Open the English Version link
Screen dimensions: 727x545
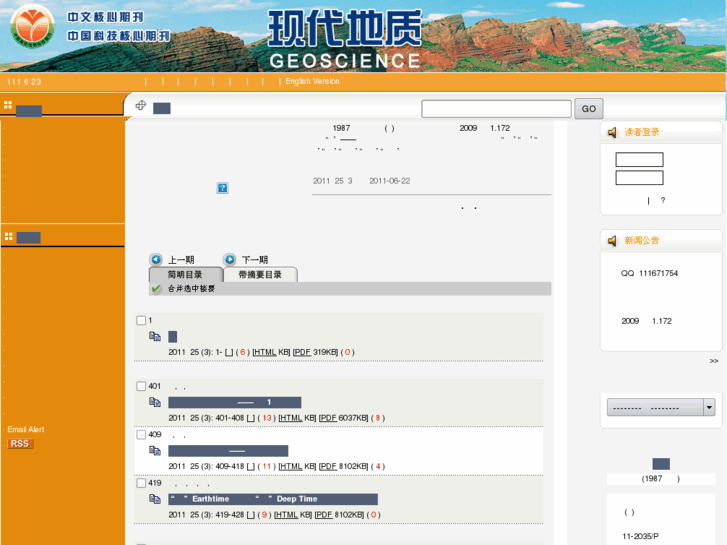[x=312, y=82]
